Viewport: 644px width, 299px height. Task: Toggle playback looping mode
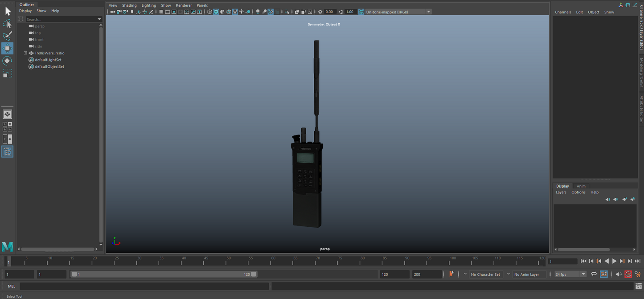pyautogui.click(x=594, y=274)
